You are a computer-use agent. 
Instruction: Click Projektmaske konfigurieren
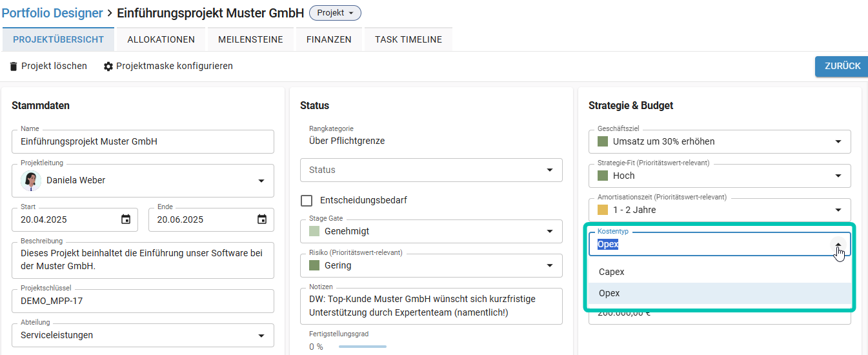pyautogui.click(x=168, y=66)
